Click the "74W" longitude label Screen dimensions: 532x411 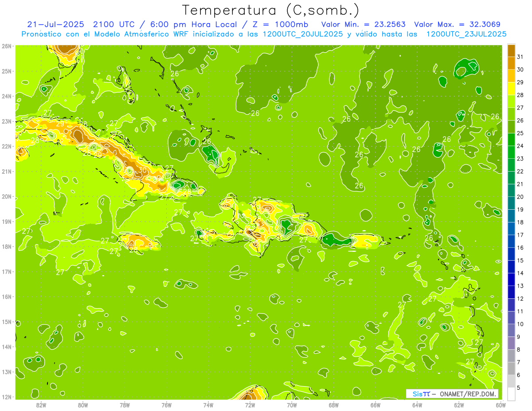point(208,404)
